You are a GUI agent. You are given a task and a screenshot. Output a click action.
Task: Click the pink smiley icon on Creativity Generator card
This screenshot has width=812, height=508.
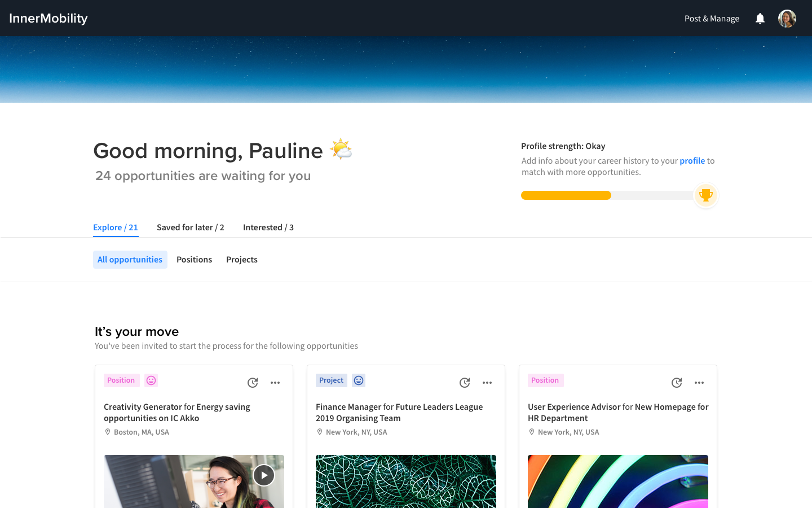[151, 380]
